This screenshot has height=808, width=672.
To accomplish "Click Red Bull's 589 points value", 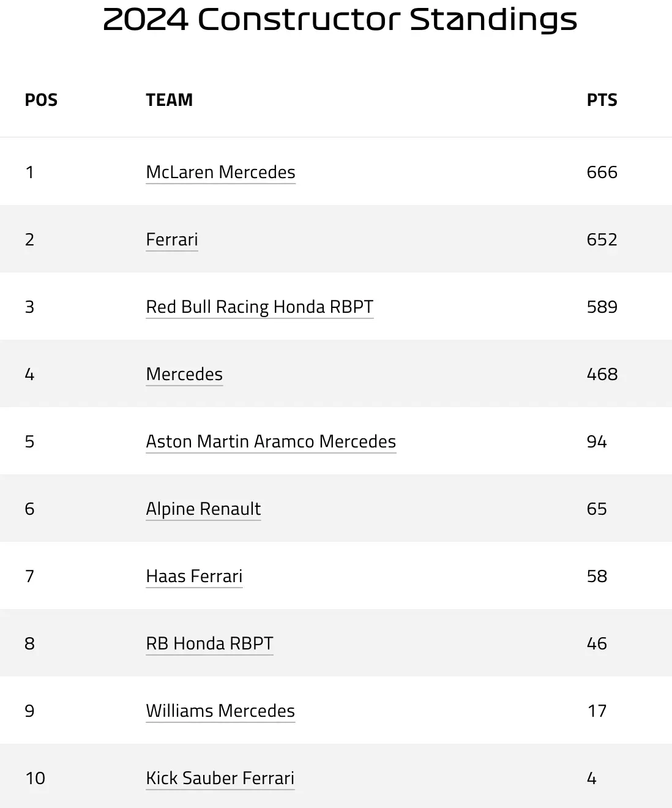I will pos(602,307).
